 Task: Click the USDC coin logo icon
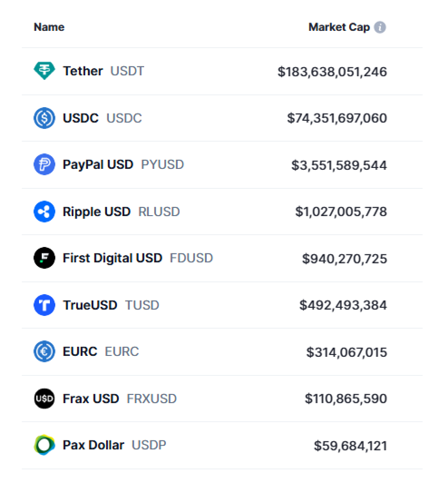[x=44, y=118]
